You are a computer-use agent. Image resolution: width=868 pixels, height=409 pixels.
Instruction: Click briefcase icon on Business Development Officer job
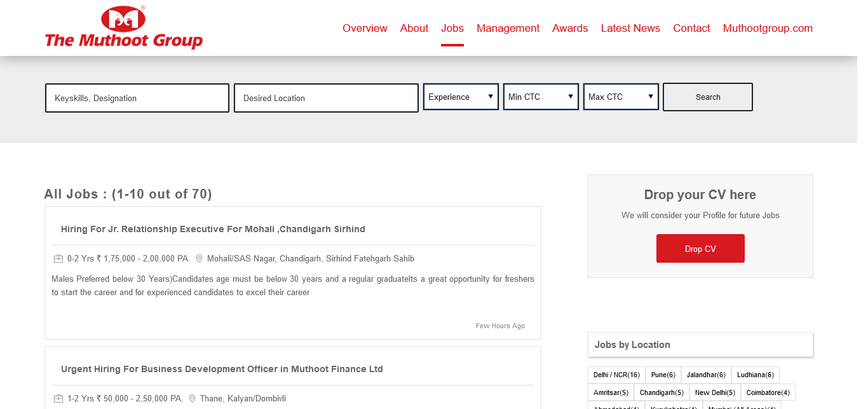(x=58, y=399)
